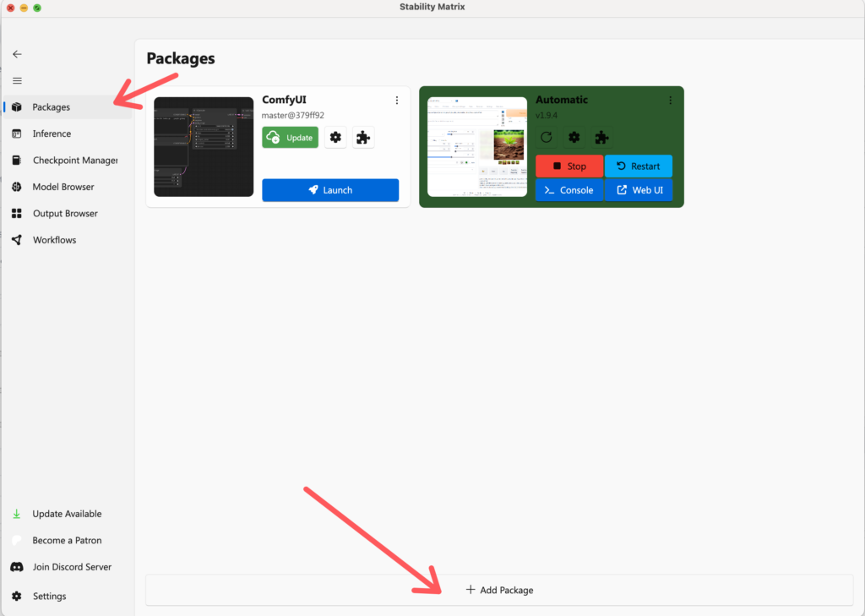Click the Automatic check-for-updates refresh icon

pyautogui.click(x=547, y=138)
